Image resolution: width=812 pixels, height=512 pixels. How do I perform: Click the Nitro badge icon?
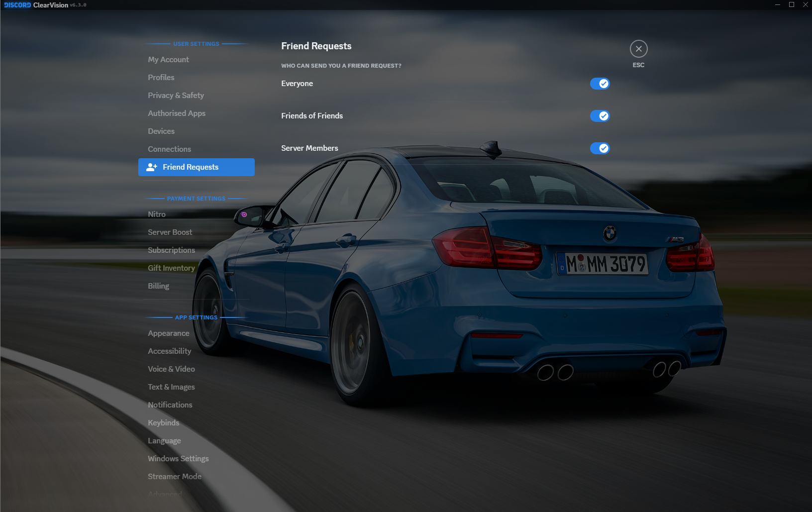point(244,214)
